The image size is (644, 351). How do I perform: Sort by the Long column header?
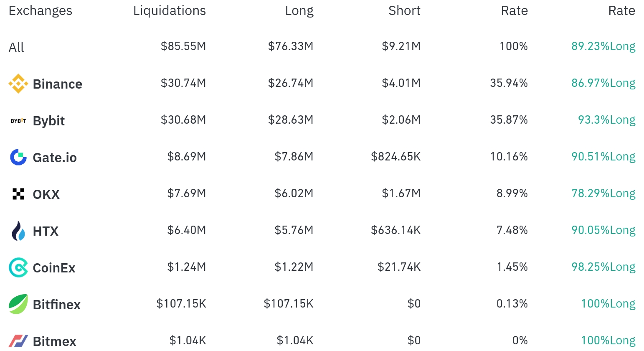point(299,11)
